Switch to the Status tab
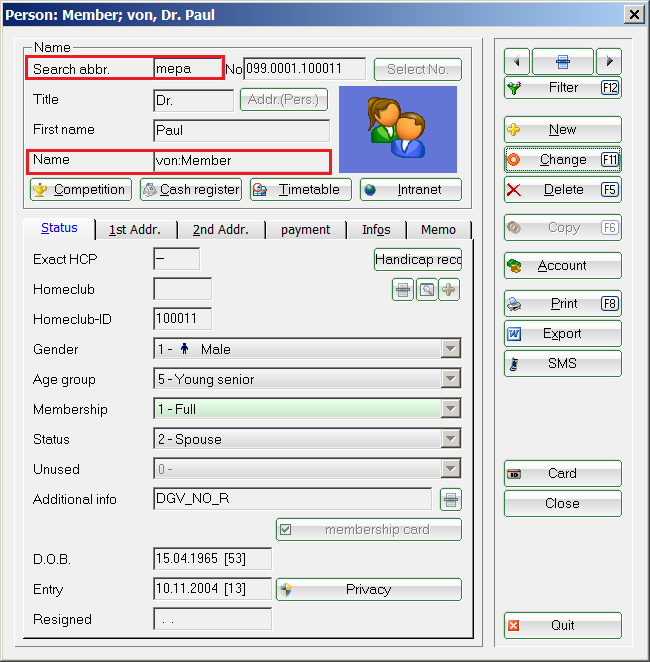 [x=60, y=228]
